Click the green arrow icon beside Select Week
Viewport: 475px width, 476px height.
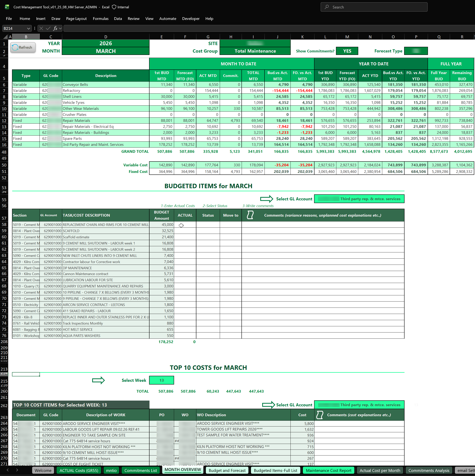[98, 380]
